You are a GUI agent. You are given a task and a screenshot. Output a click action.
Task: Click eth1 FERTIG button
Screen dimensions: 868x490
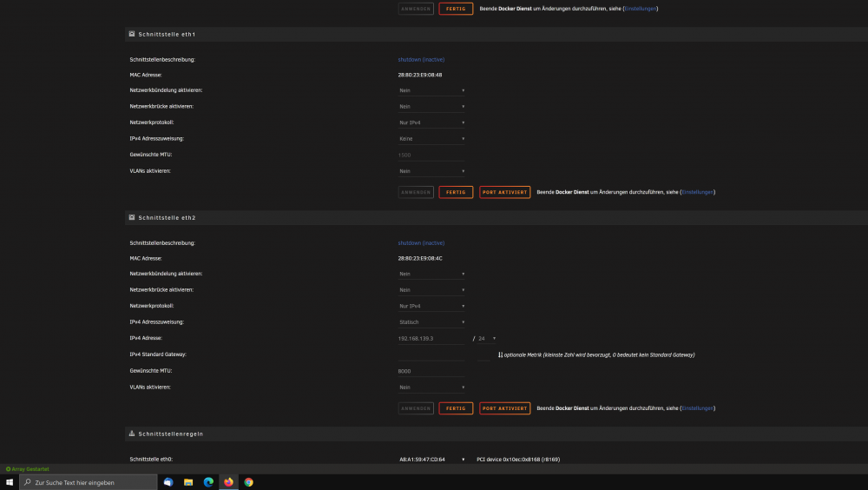(456, 192)
